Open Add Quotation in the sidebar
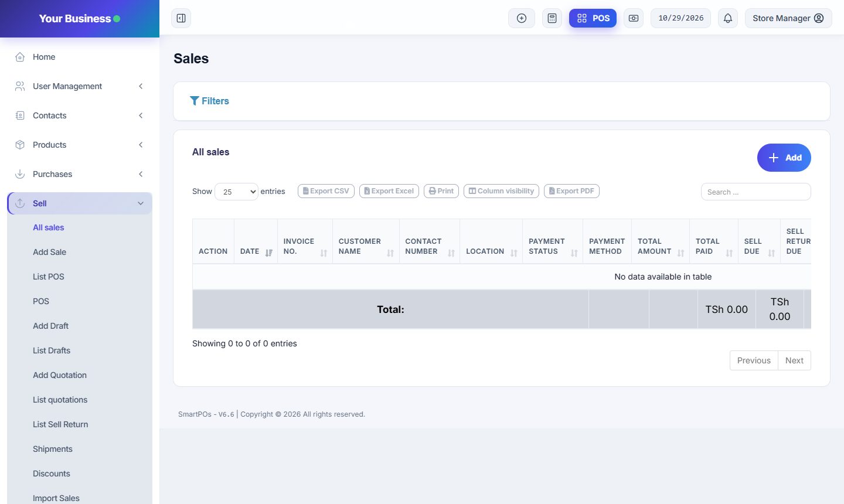The image size is (844, 504). [x=60, y=375]
